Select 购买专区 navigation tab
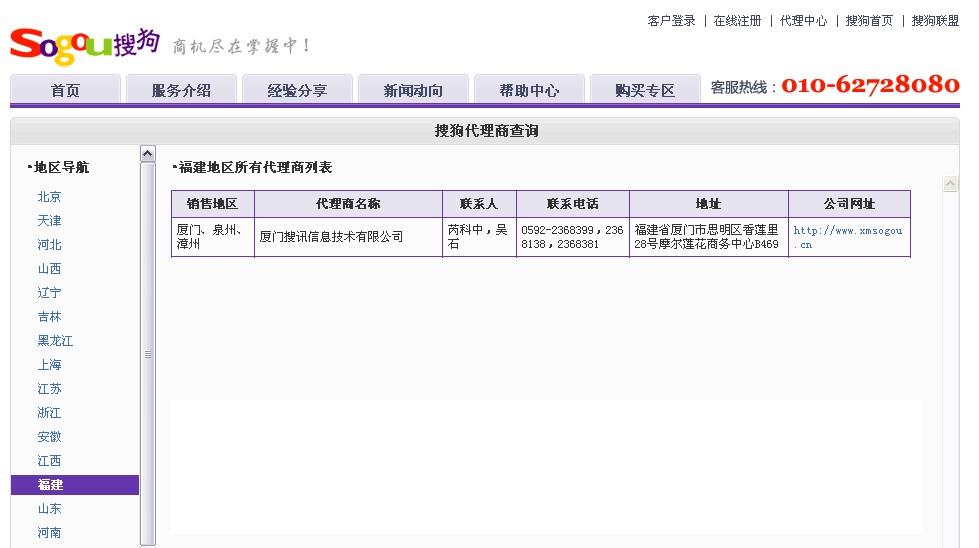This screenshot has width=979, height=548. tap(645, 90)
